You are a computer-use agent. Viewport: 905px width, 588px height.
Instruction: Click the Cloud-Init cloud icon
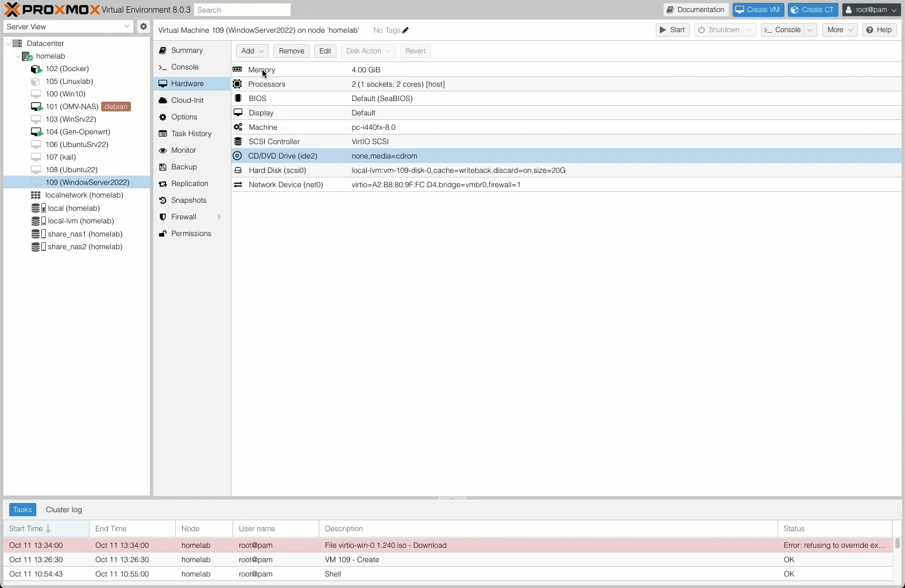(163, 100)
